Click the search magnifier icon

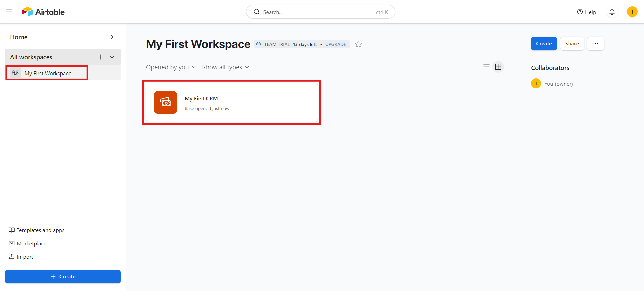pyautogui.click(x=257, y=12)
